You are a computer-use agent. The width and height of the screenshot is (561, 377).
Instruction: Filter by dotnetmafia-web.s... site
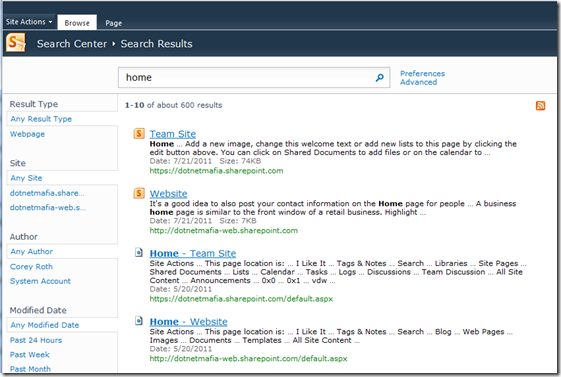tap(48, 207)
